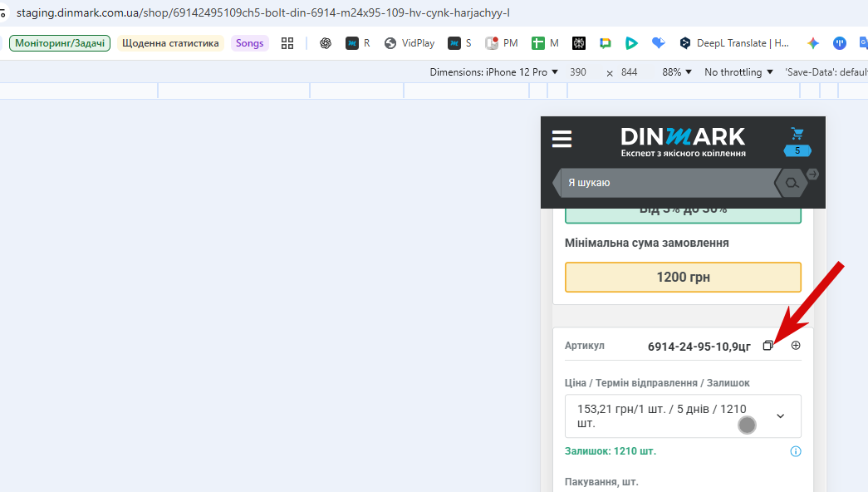Click the "Артикул" label

click(585, 345)
